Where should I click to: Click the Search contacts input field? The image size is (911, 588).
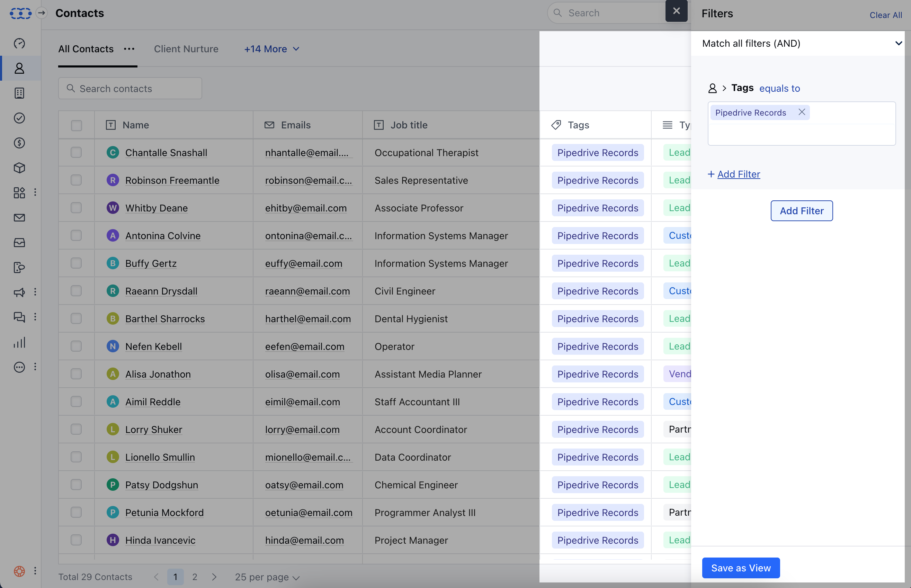pyautogui.click(x=130, y=89)
